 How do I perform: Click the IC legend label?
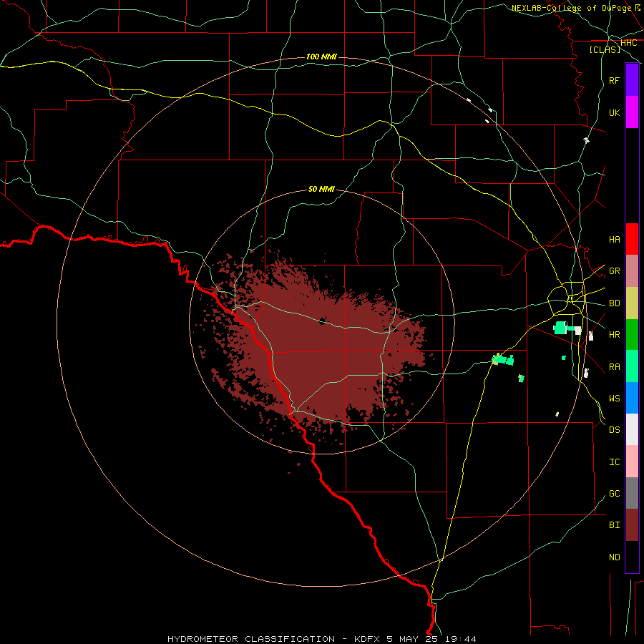coord(614,462)
